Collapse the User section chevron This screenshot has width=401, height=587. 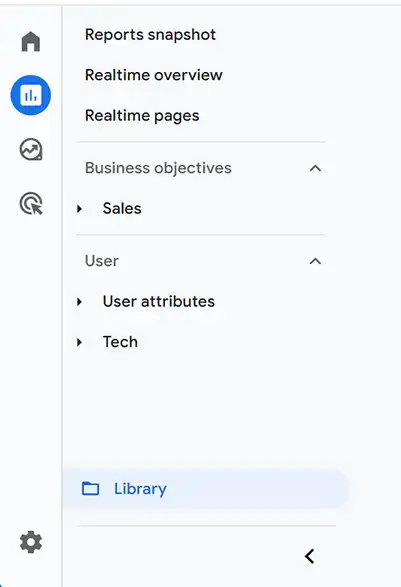pos(315,261)
